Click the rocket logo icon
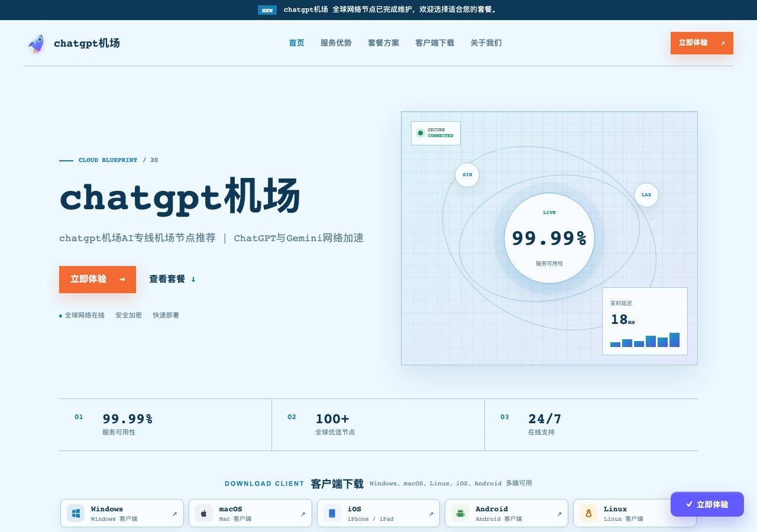Image resolution: width=757 pixels, height=532 pixels. pyautogui.click(x=36, y=43)
